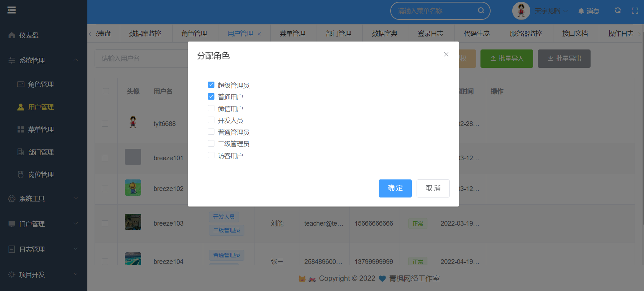This screenshot has height=291, width=644.
Task: Enable the 访客用户 role checkbox
Action: coord(211,155)
